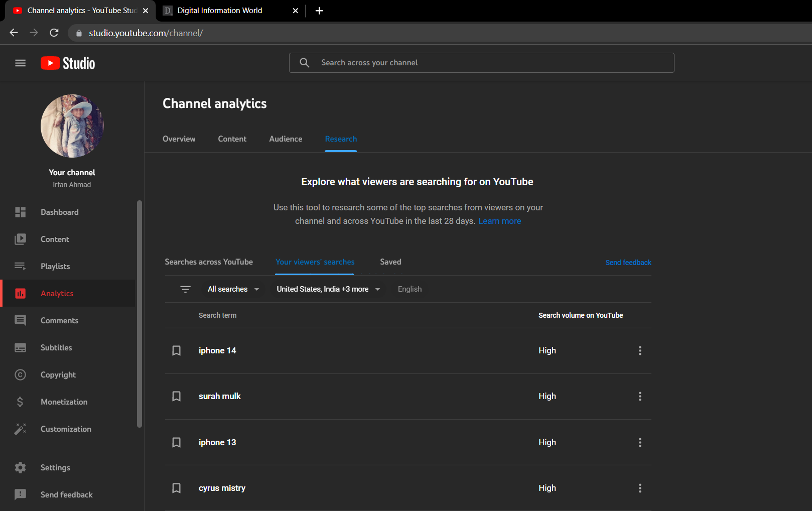Expand the All searches dropdown
The width and height of the screenshot is (812, 511).
pos(233,289)
